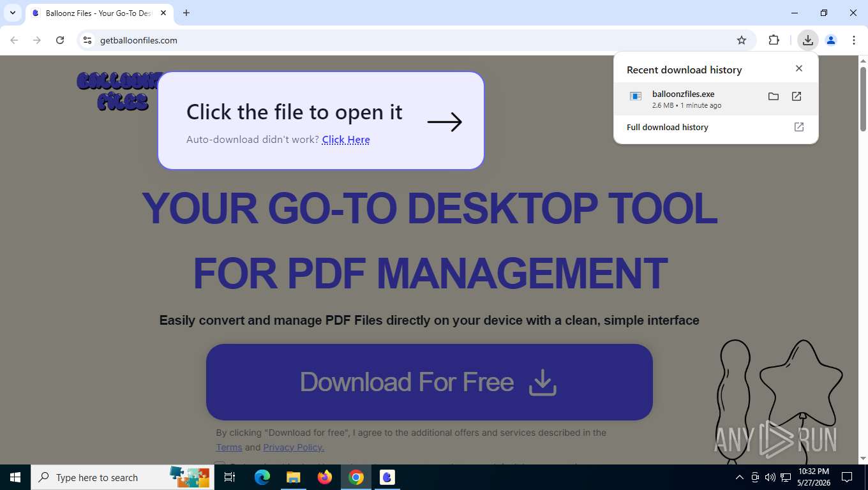Open network status in system tray
Screen dimensions: 868x490
(x=786, y=477)
